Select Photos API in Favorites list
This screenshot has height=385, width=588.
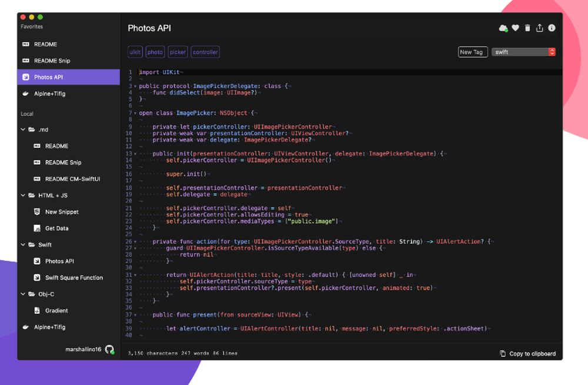(x=69, y=77)
